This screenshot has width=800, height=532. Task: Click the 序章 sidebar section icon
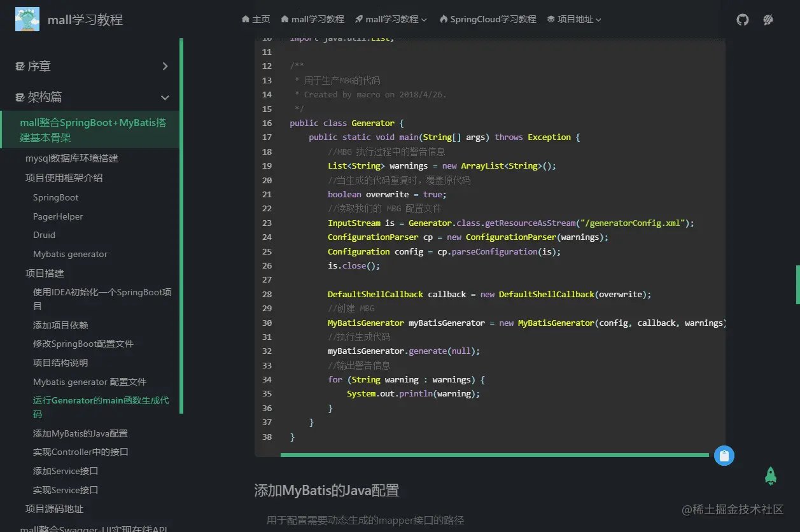pos(20,66)
